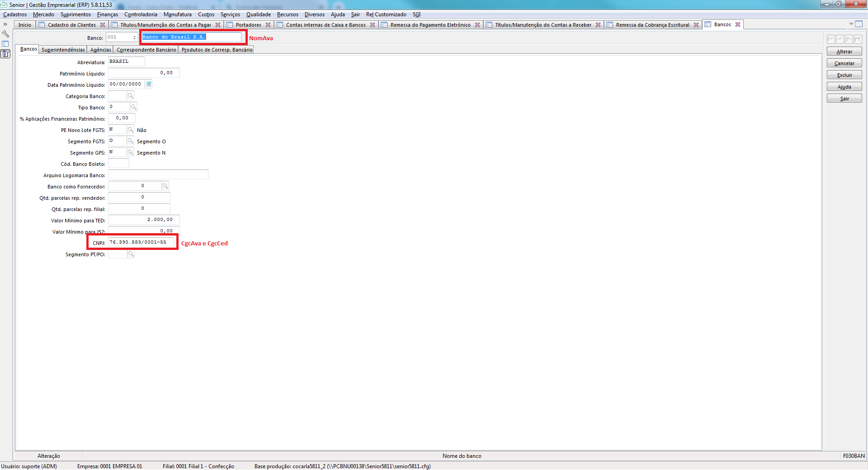Expand the Banco code spinner dropdown

134,38
